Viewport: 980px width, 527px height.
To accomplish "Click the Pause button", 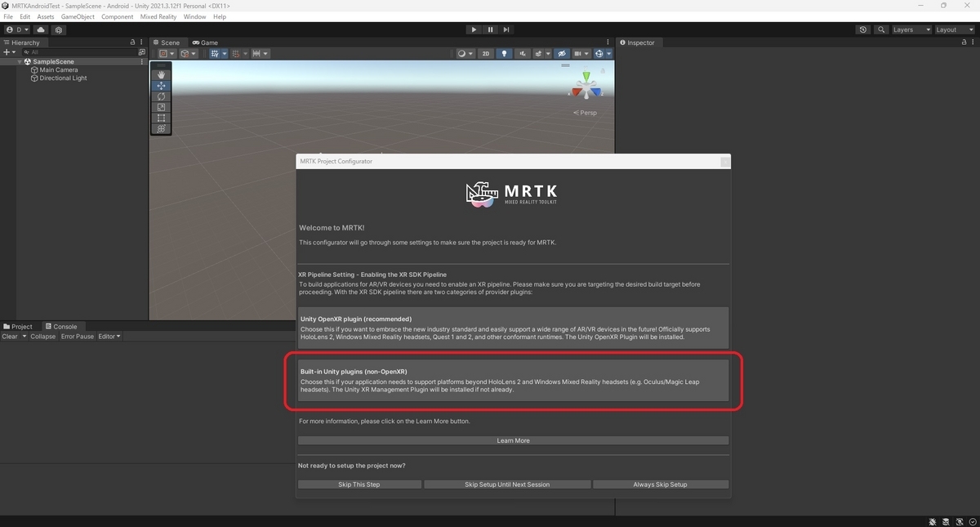I will coord(490,29).
